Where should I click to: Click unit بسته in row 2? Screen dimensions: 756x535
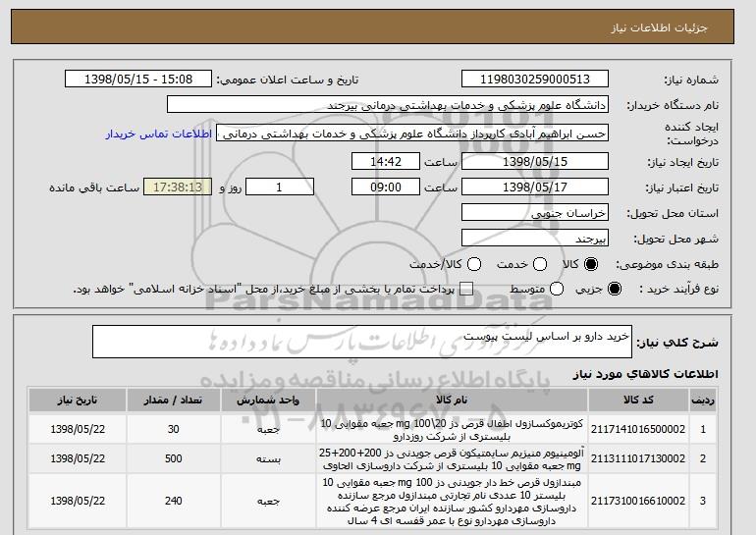pyautogui.click(x=268, y=458)
